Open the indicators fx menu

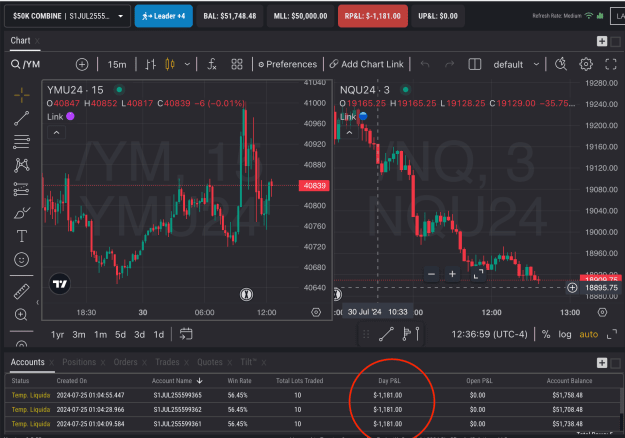click(x=212, y=64)
